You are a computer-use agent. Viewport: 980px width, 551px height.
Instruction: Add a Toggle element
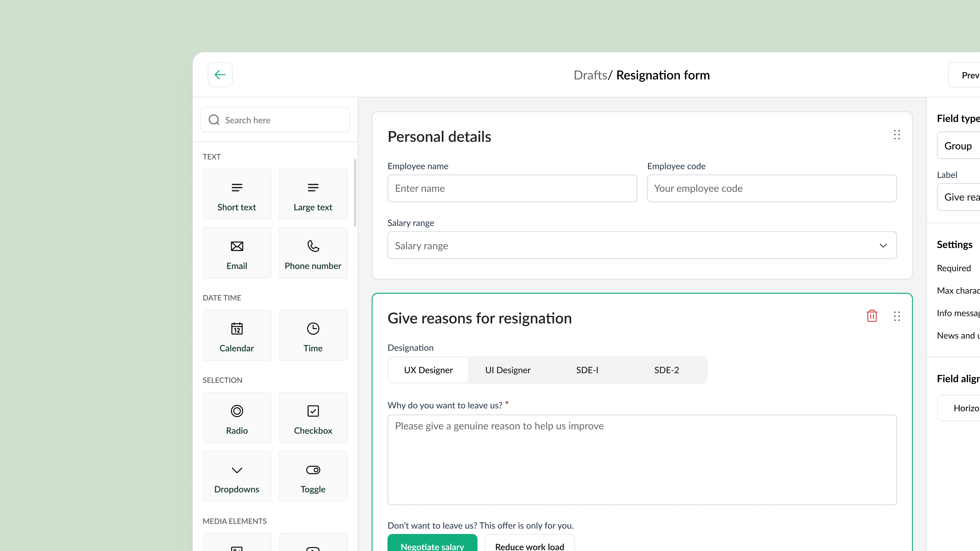[313, 476]
